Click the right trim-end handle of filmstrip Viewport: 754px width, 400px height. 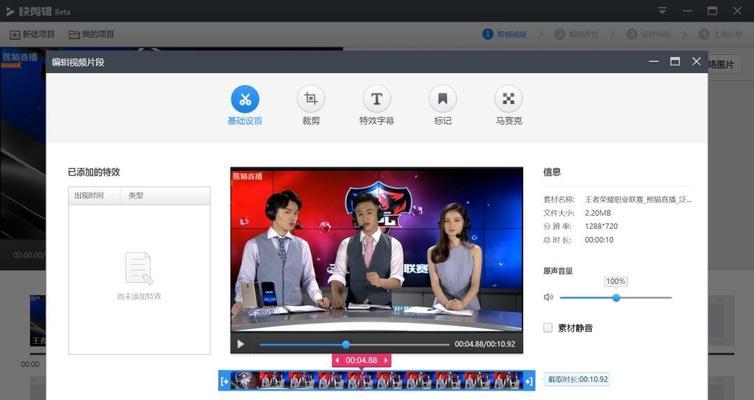point(529,381)
